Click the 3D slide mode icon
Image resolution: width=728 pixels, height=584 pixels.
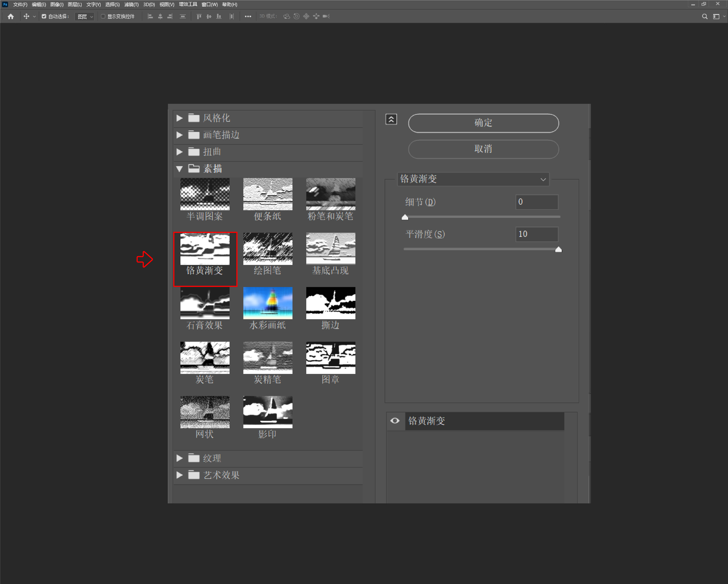[x=316, y=16]
